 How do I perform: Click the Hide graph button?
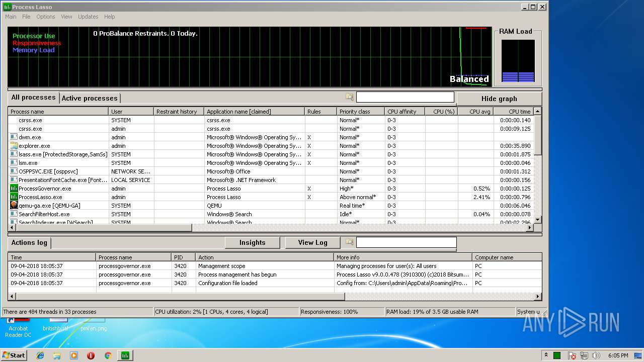coord(499,99)
